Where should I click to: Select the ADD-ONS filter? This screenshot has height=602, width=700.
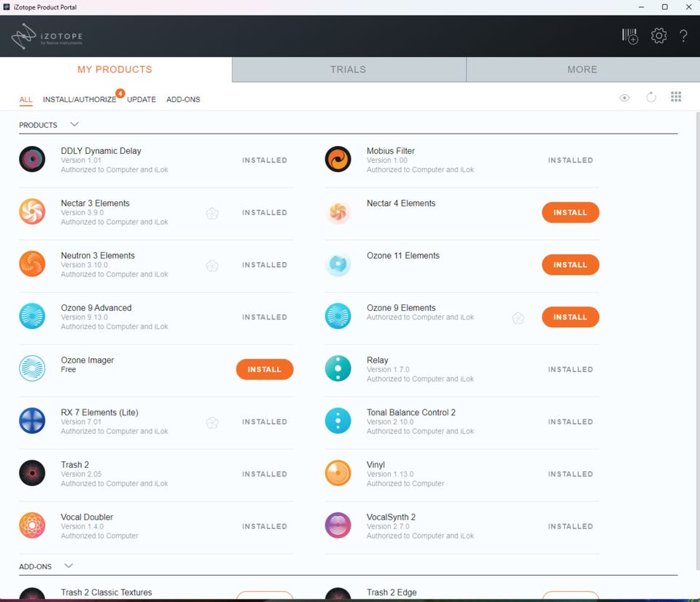[x=183, y=99]
